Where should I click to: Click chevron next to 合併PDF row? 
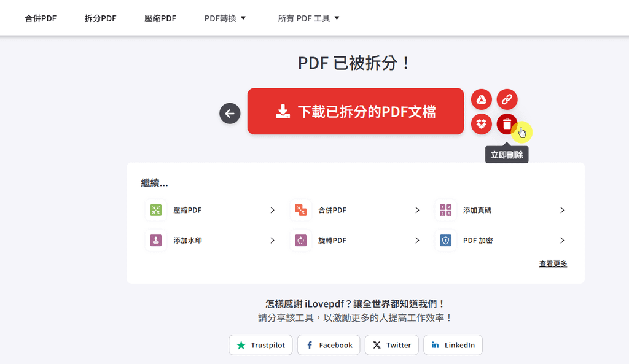(417, 210)
